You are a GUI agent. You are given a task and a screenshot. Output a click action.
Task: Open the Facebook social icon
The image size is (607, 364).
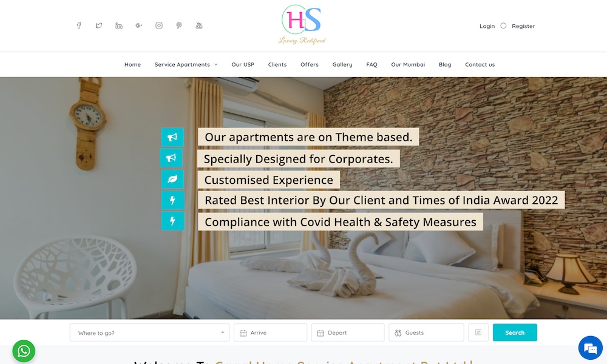(x=78, y=25)
